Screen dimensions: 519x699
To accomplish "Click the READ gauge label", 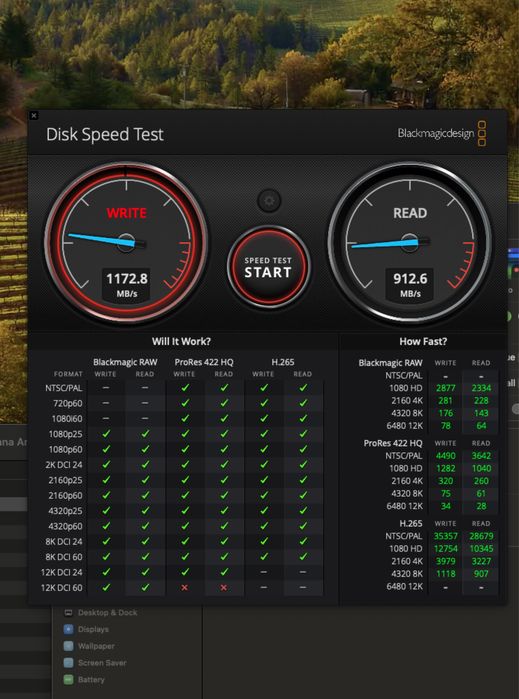I will click(410, 213).
